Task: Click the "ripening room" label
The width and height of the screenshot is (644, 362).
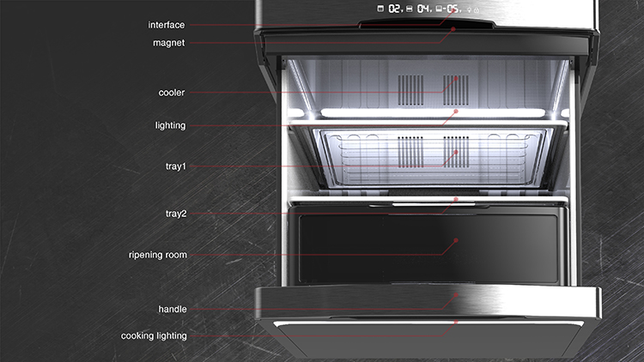Action: (x=156, y=255)
